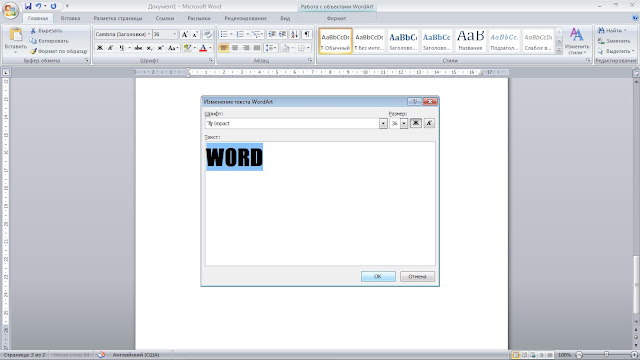
Task: Undo last action in quick access toolbar
Action: pyautogui.click(x=38, y=6)
